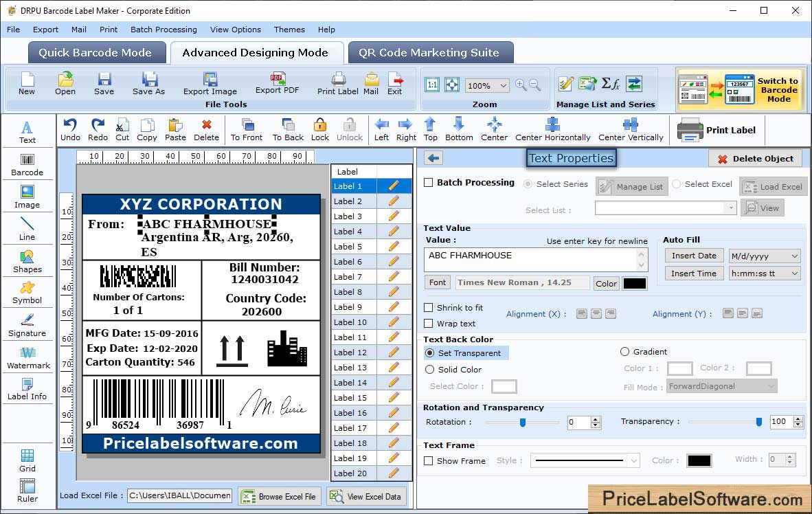Open the Themes menu
The width and height of the screenshot is (812, 514).
point(289,30)
